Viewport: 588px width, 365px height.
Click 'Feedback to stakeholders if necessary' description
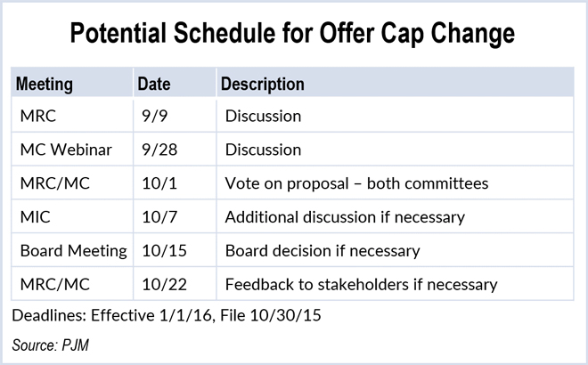pos(361,285)
